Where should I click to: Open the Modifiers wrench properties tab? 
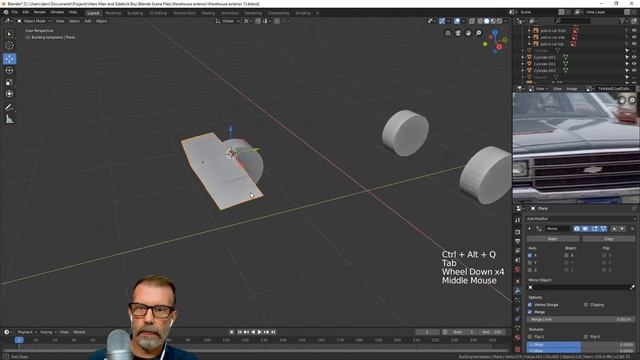pyautogui.click(x=518, y=291)
